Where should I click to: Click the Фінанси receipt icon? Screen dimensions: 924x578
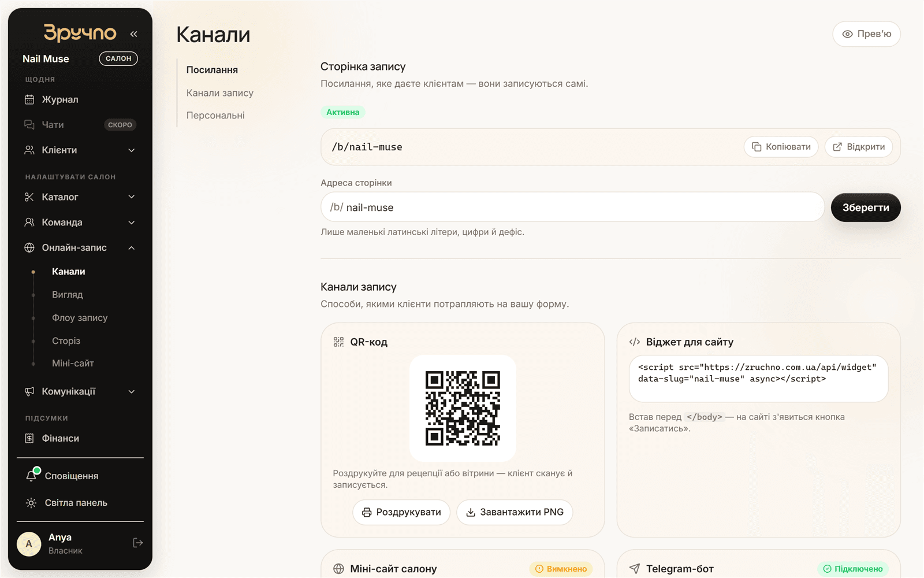click(x=29, y=439)
